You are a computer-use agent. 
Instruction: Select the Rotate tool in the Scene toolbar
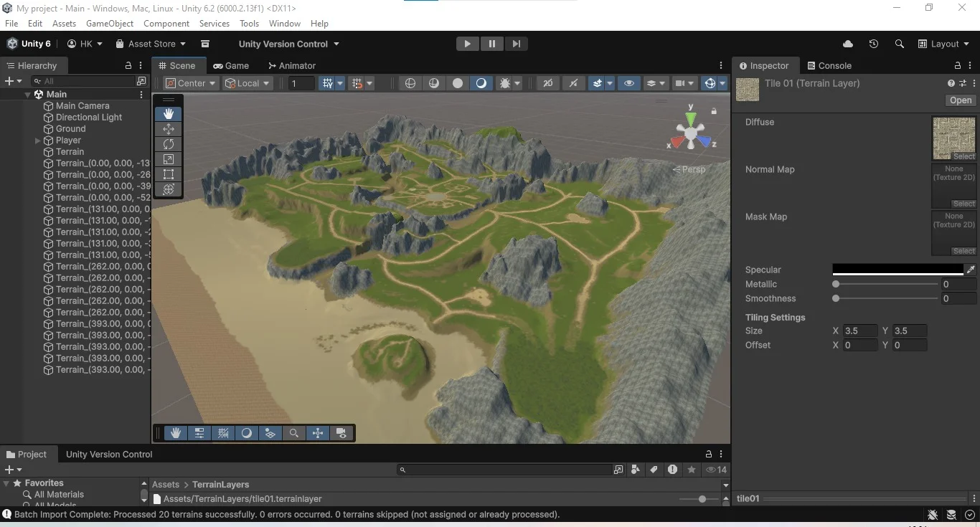click(x=169, y=144)
